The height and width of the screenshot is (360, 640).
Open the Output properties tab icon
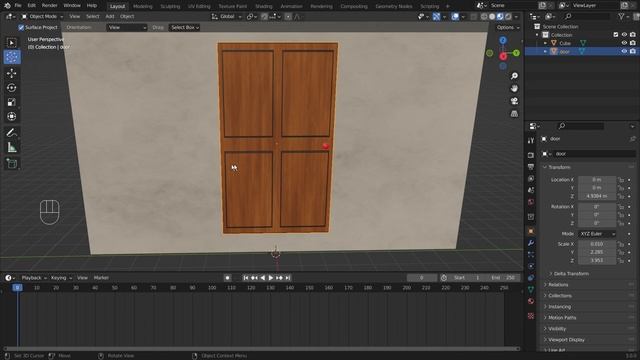click(x=531, y=167)
